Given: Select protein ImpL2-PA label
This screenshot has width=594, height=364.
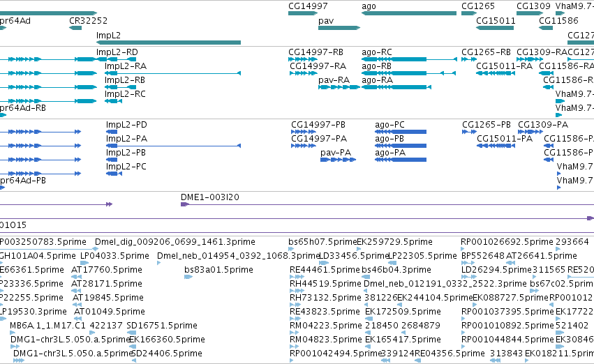Looking at the screenshot, I should (126, 139).
